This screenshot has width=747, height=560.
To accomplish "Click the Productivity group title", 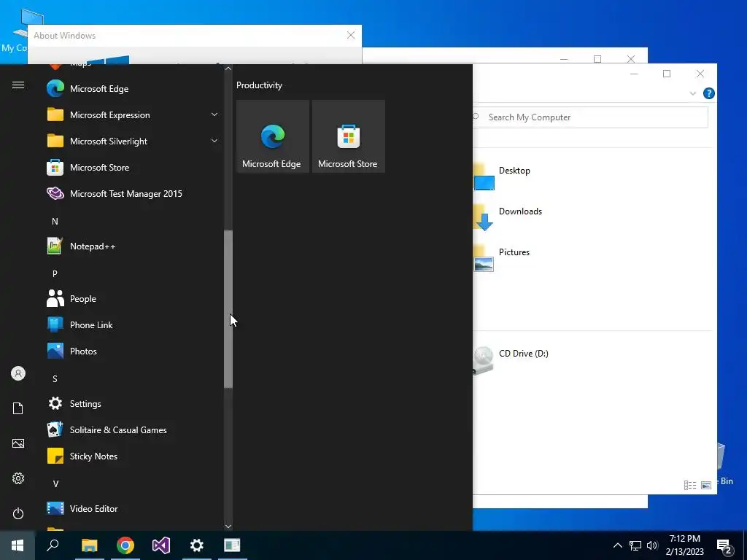I will point(259,85).
